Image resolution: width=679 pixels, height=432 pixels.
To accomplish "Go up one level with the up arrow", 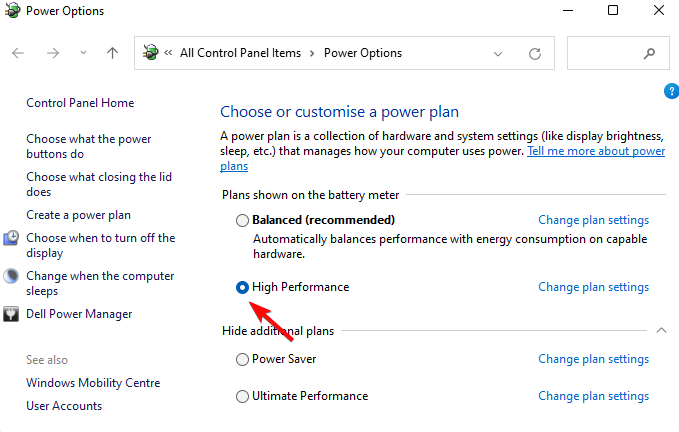I will click(112, 53).
